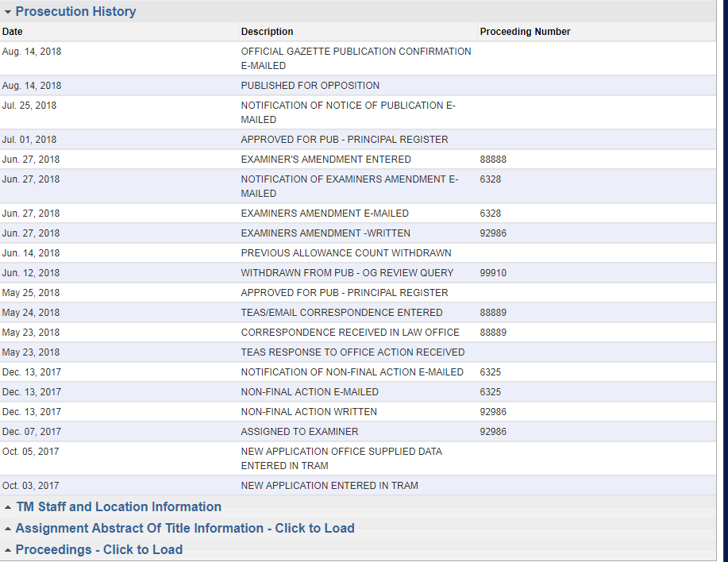
Task: Open the Prosecution History heading link
Action: click(75, 12)
